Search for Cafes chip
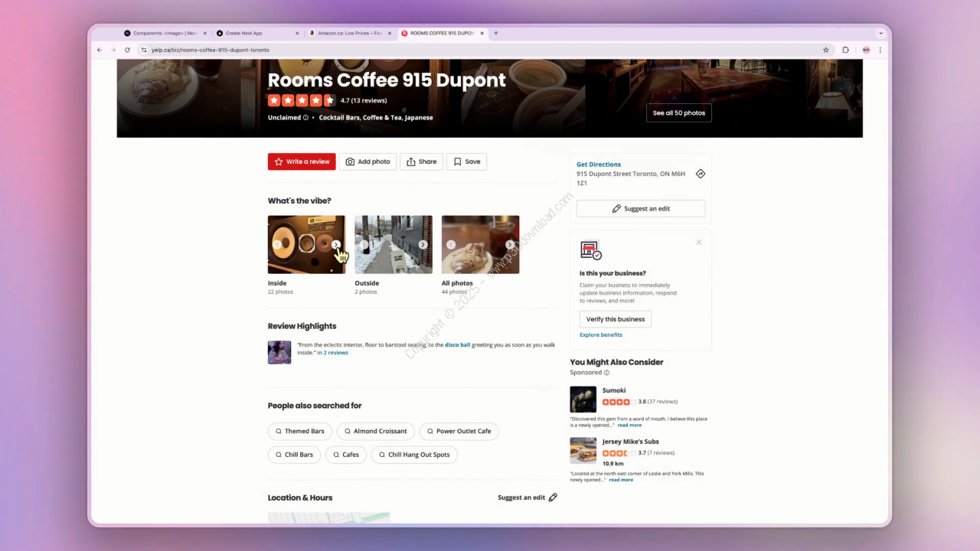Screen dimensions: 980x551 (x=345, y=455)
